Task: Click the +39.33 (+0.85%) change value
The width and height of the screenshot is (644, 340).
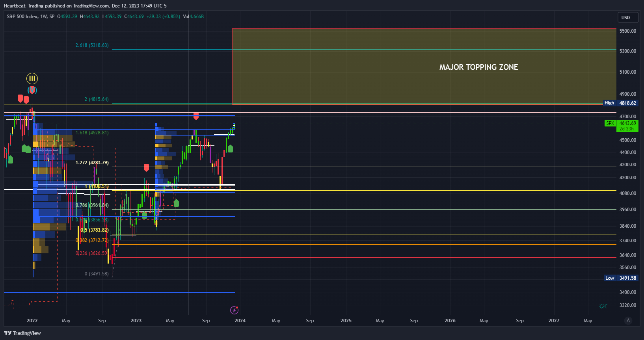Action: (163, 17)
